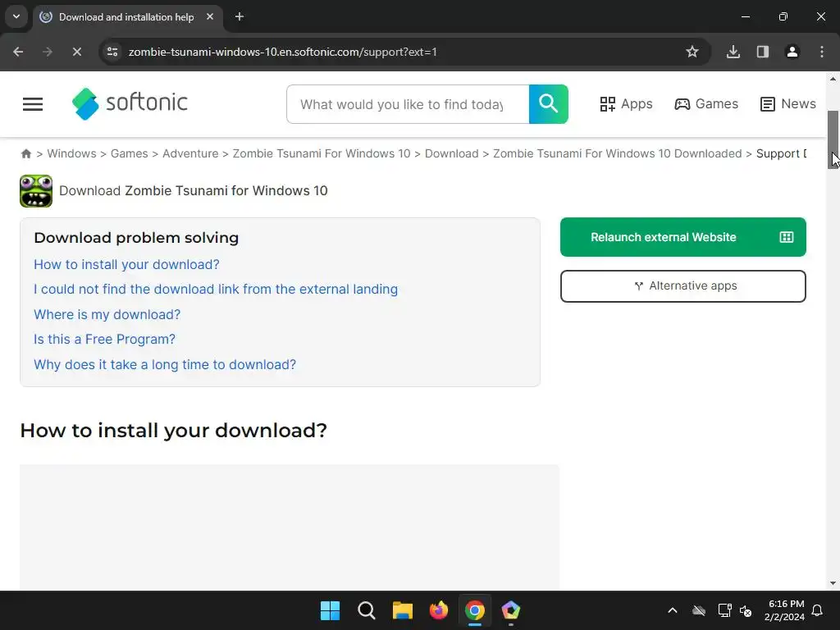Click the OneDrive cloud tray icon
840x630 pixels.
pos(699,610)
